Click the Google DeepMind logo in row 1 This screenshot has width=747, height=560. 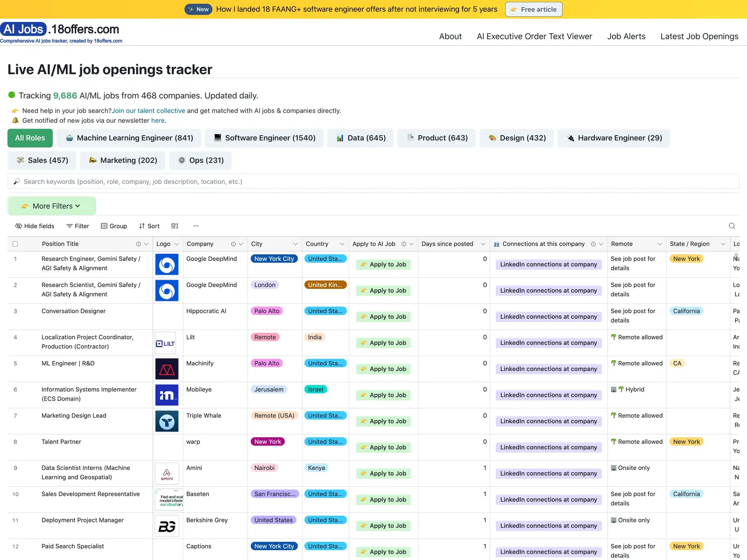click(167, 265)
